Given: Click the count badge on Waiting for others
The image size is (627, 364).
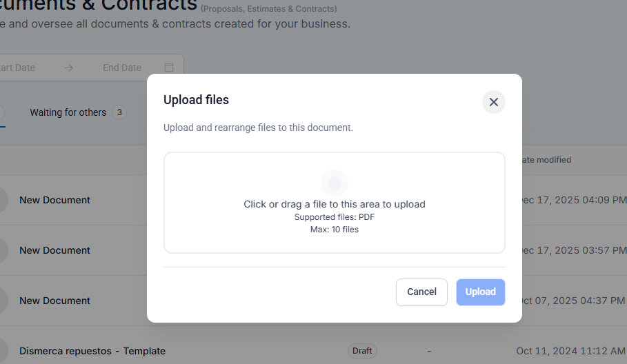Looking at the screenshot, I should (x=119, y=112).
